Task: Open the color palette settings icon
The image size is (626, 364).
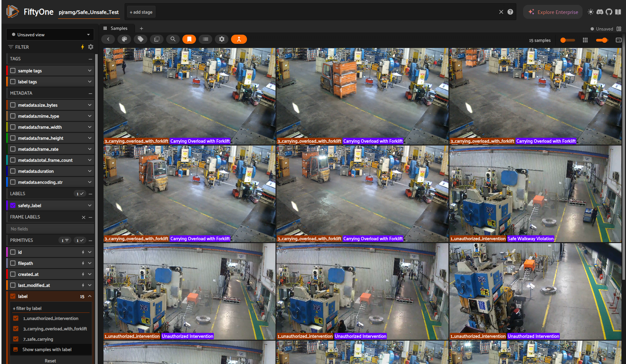Action: 124,39
